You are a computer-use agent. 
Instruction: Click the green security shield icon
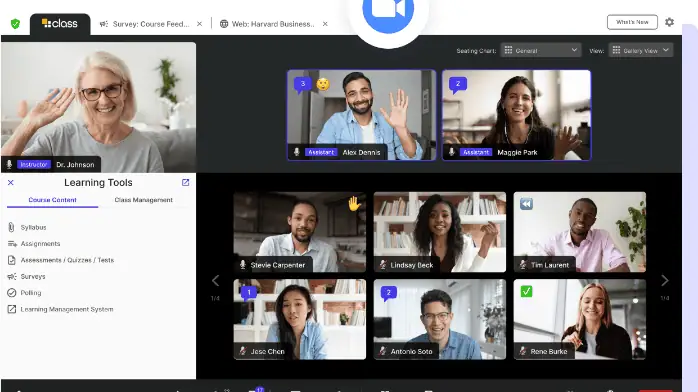coord(15,24)
